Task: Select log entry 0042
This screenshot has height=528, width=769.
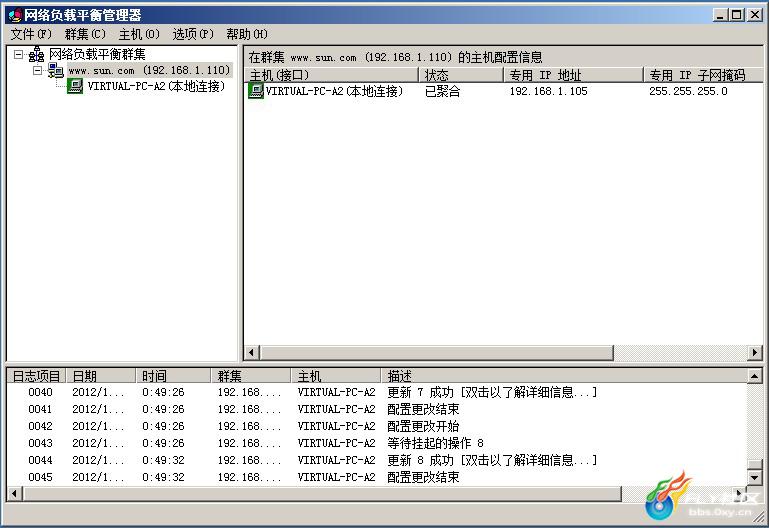Action: (x=377, y=426)
